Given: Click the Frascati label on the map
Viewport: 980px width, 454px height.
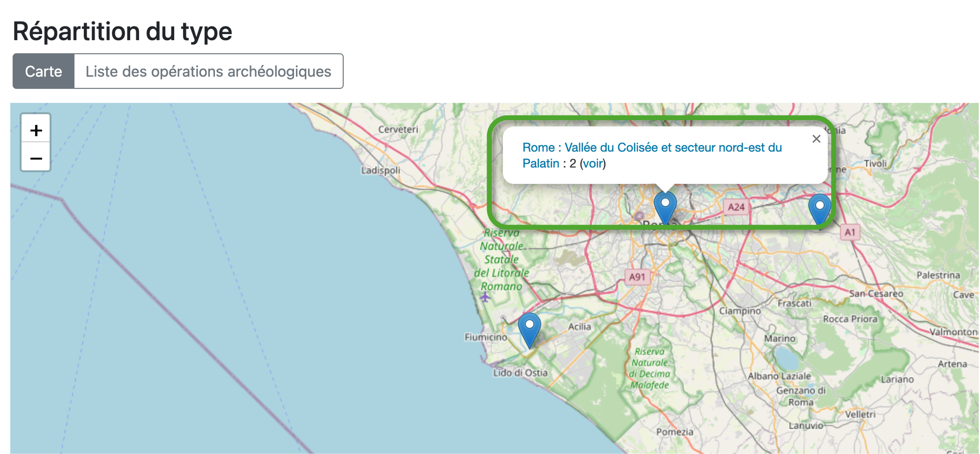Looking at the screenshot, I should 794,303.
